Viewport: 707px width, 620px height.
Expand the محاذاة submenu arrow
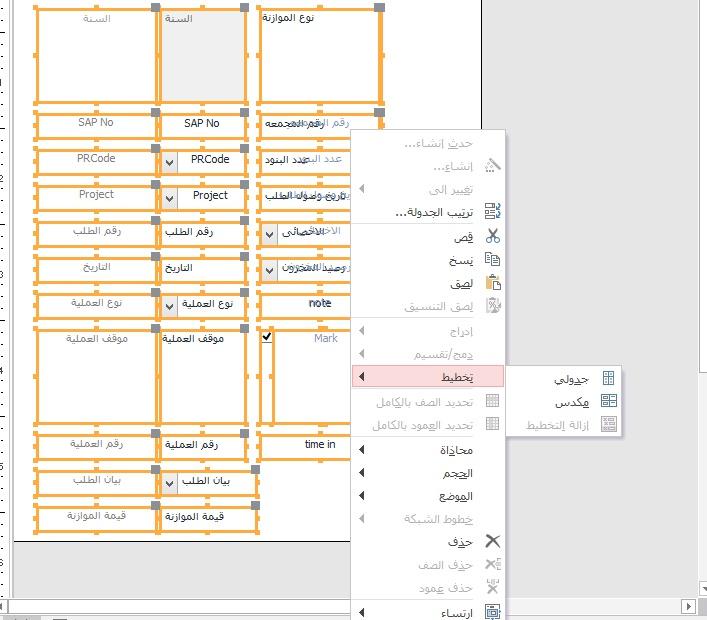click(x=362, y=450)
